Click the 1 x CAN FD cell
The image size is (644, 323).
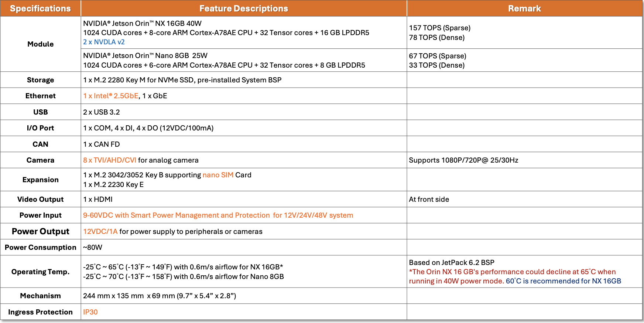click(244, 144)
